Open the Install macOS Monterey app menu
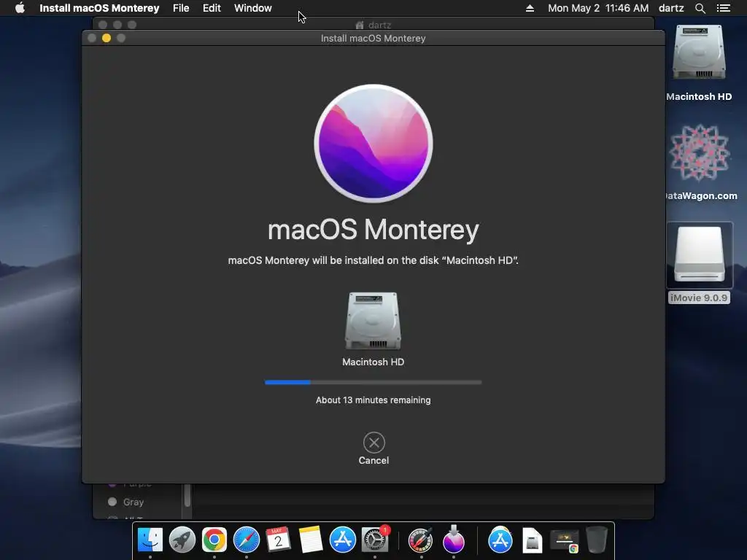This screenshot has width=747, height=560. [x=99, y=8]
